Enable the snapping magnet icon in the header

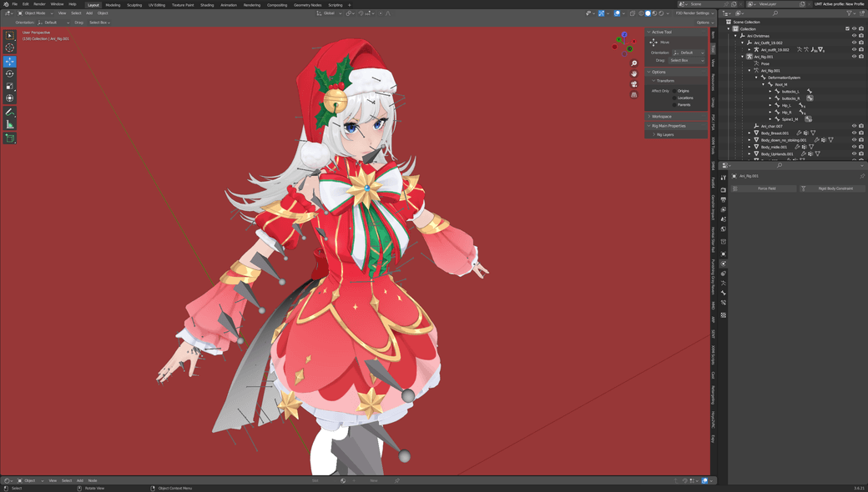pos(600,13)
